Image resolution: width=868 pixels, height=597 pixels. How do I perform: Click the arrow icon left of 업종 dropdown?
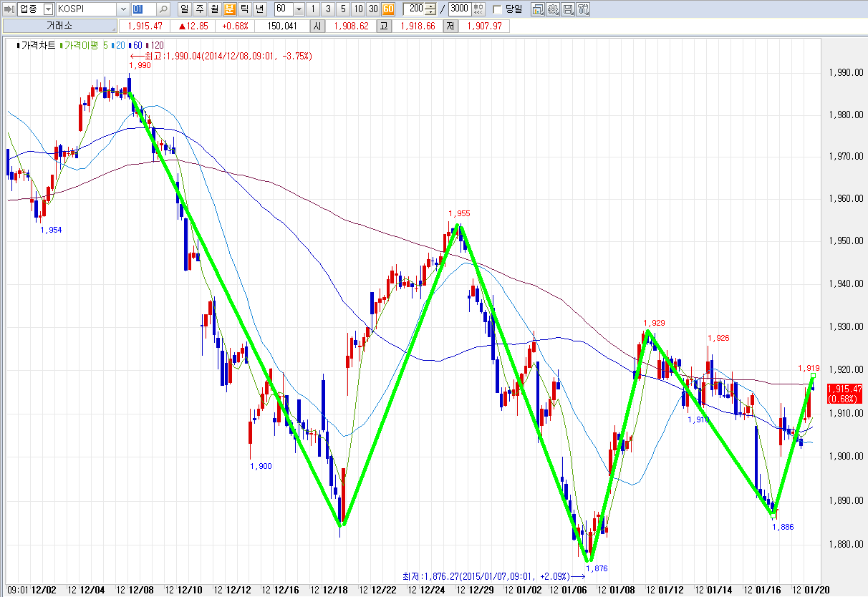coord(8,9)
